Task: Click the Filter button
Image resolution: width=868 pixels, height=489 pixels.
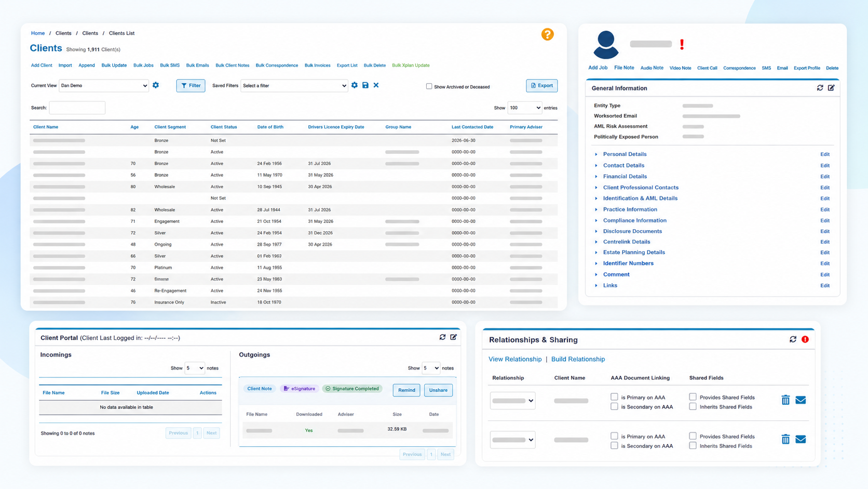Action: pyautogui.click(x=191, y=86)
